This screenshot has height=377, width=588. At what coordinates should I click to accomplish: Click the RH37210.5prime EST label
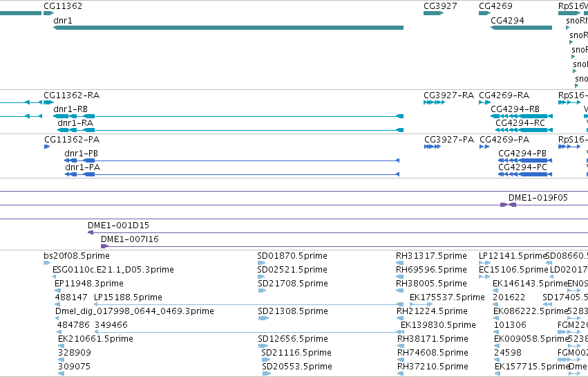coord(433,367)
